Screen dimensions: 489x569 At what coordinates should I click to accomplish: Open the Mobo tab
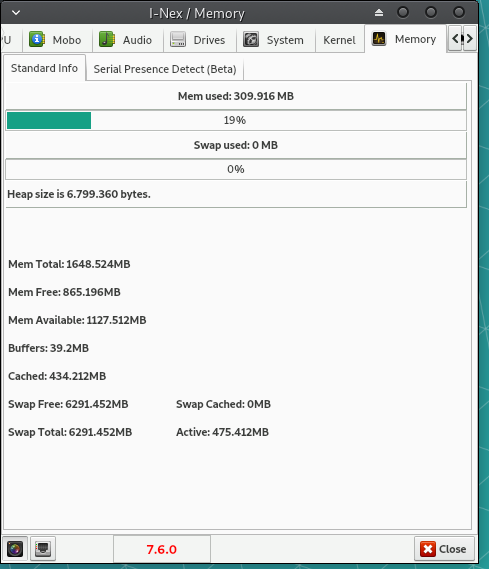(56, 40)
